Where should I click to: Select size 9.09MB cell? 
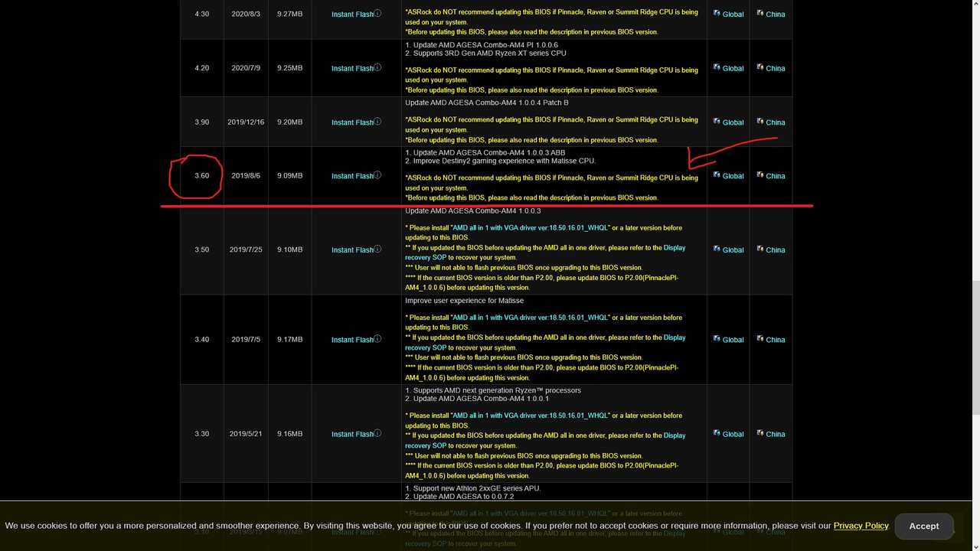click(289, 176)
